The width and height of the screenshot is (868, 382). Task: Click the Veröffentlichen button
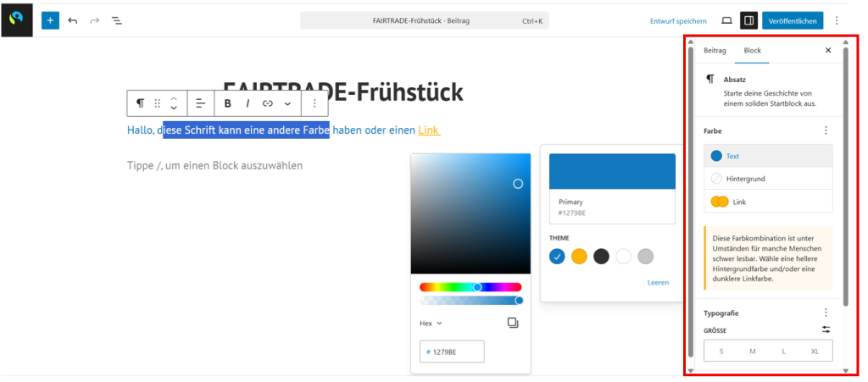click(x=793, y=20)
